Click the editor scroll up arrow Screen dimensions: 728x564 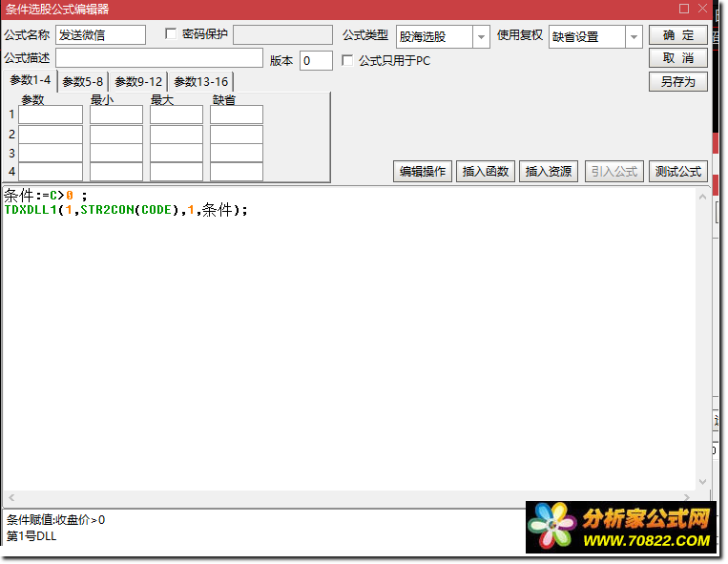point(702,197)
